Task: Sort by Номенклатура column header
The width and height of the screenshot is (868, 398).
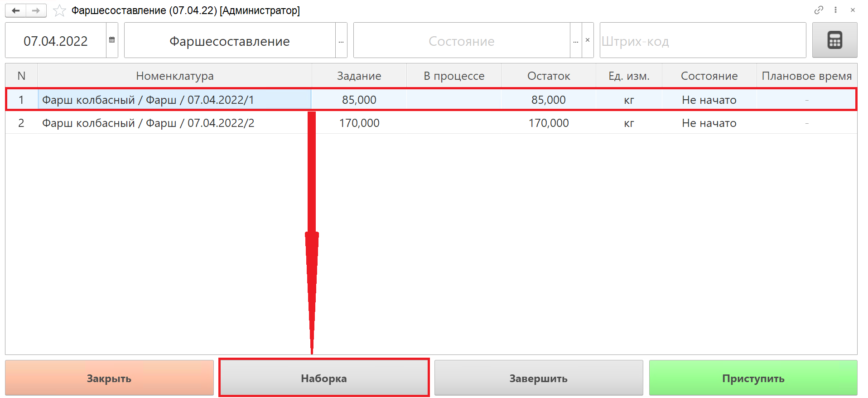Action: pyautogui.click(x=175, y=76)
